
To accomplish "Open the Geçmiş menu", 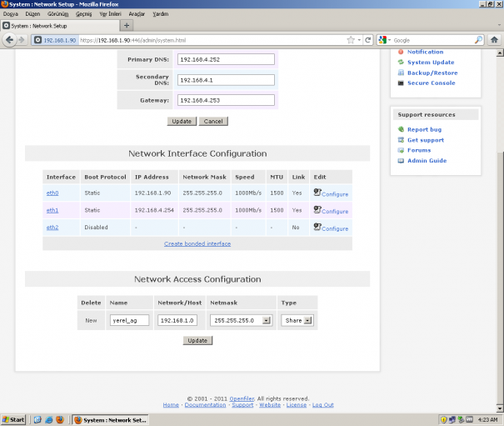I will (x=84, y=14).
